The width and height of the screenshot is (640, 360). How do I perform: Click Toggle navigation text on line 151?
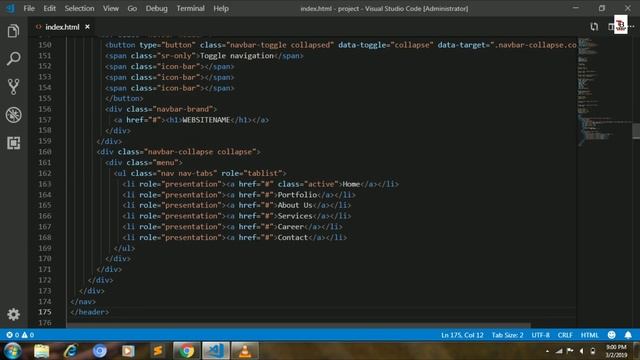(x=237, y=56)
